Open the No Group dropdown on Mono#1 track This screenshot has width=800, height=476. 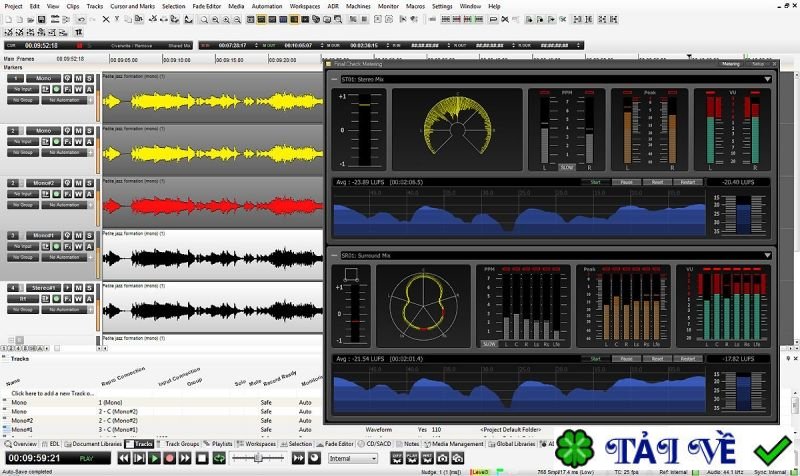pyautogui.click(x=23, y=258)
